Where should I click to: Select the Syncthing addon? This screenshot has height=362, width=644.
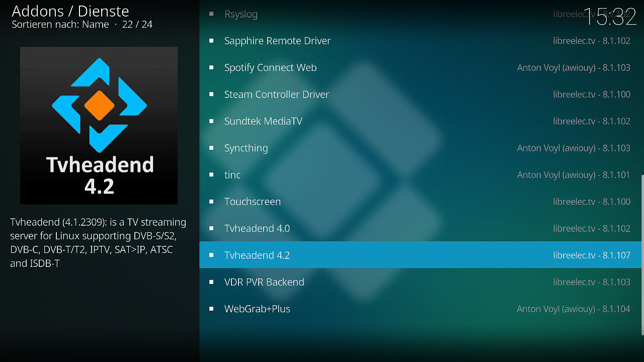(421, 148)
